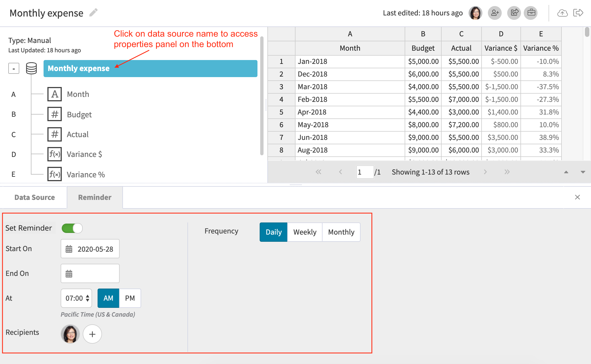Select the Monthly expense data source name

click(150, 69)
